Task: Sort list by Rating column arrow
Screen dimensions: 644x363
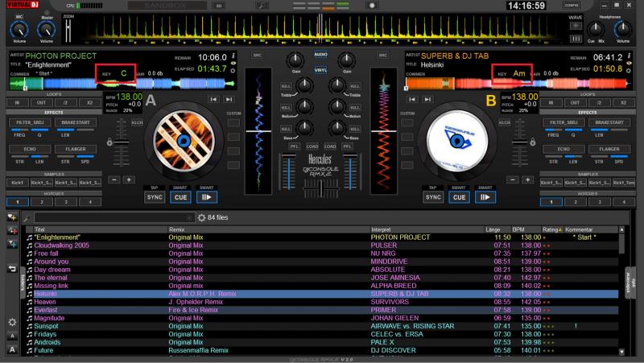Action: click(560, 229)
